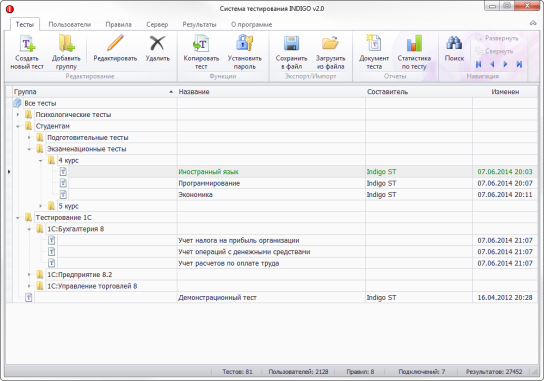The image size is (544, 381).
Task: Sort by the Составитель column header
Action: 419,92
